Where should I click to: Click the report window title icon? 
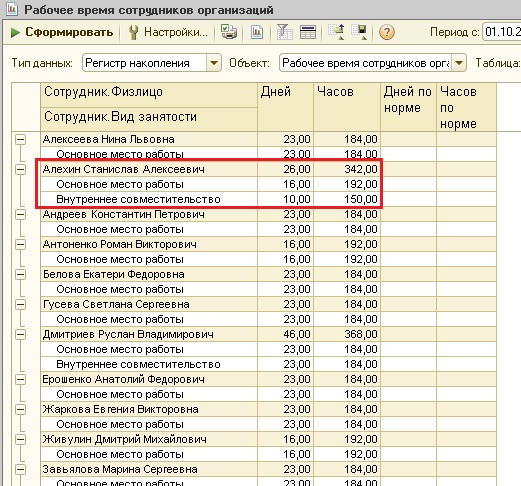[12, 9]
